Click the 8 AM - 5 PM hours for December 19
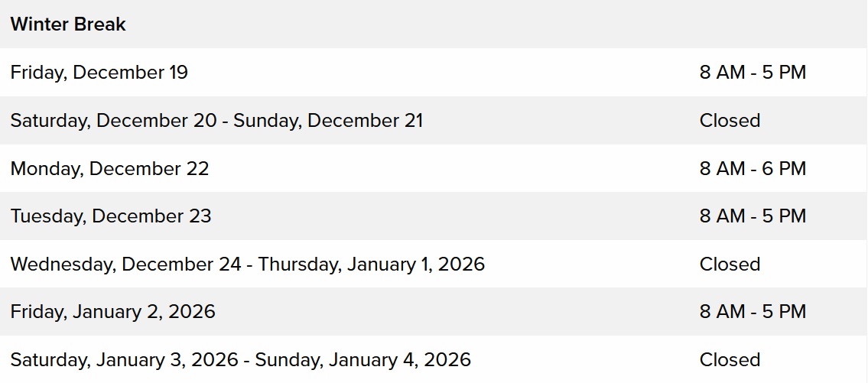Image resolution: width=868 pixels, height=383 pixels. pos(753,73)
